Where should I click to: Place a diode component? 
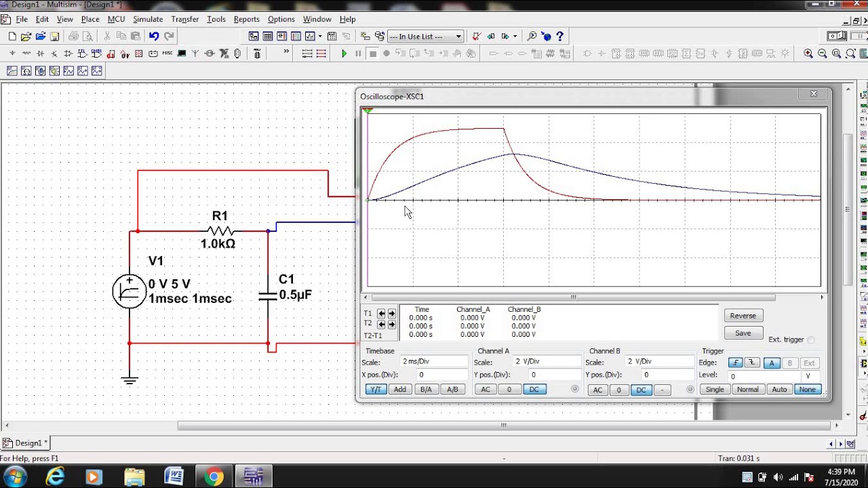[x=41, y=54]
